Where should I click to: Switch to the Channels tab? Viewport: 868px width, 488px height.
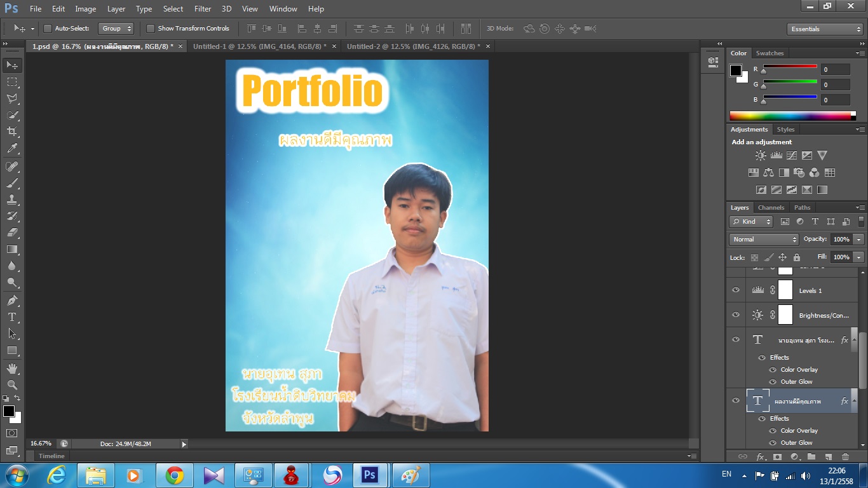(x=771, y=208)
